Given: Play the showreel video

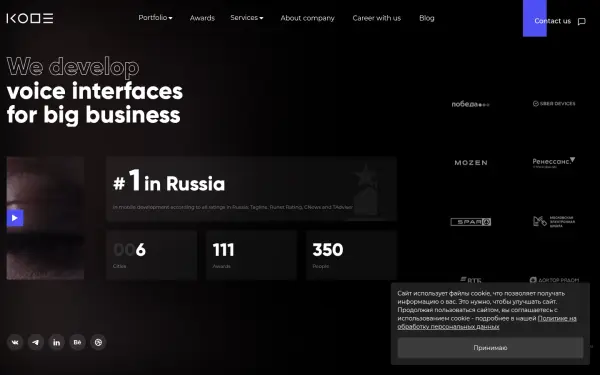Looking at the screenshot, I should [15, 218].
